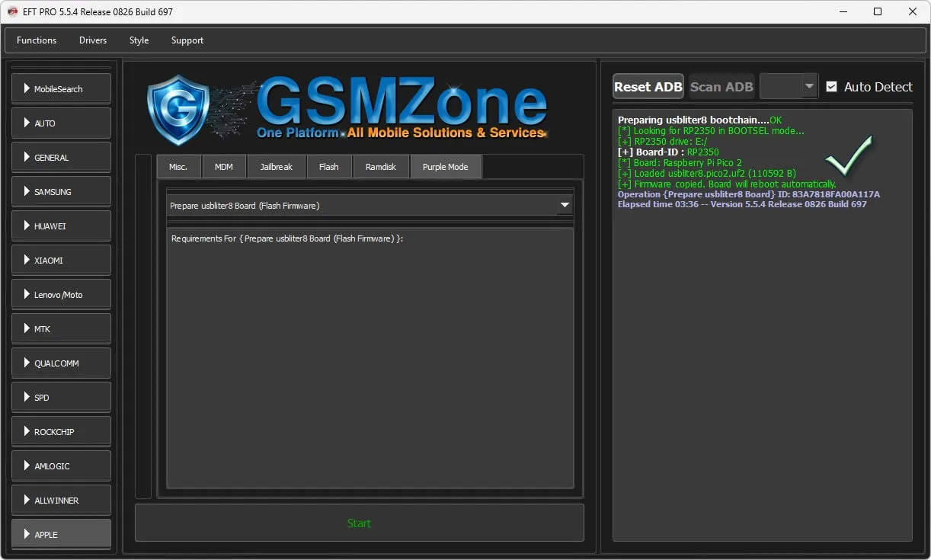Expand the Lenovo/Moto sidebar section
Viewport: 931px width, 560px height.
(x=61, y=295)
